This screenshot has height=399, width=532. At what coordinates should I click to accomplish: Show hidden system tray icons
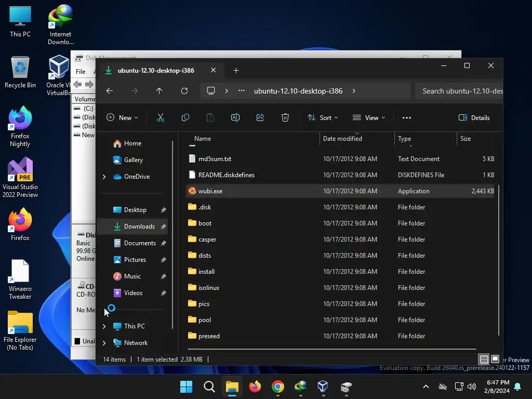pos(426,387)
